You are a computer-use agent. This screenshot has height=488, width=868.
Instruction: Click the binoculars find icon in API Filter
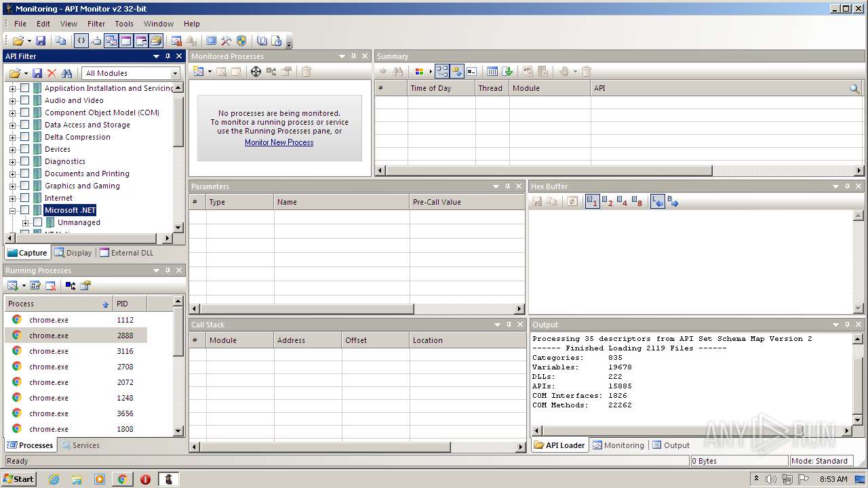[66, 73]
